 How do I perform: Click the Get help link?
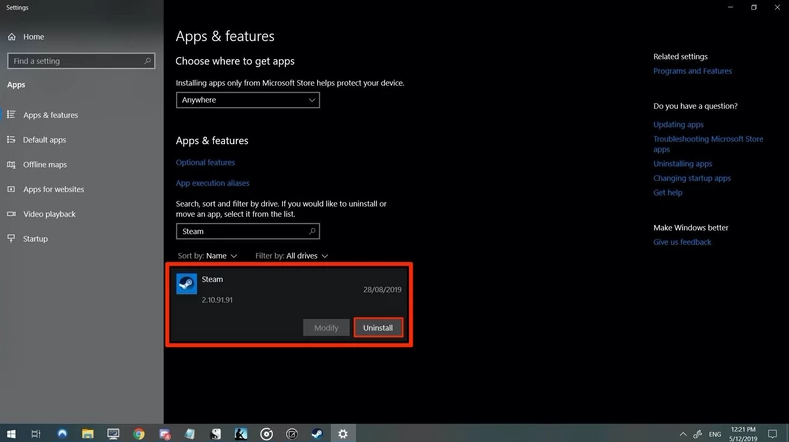point(668,192)
